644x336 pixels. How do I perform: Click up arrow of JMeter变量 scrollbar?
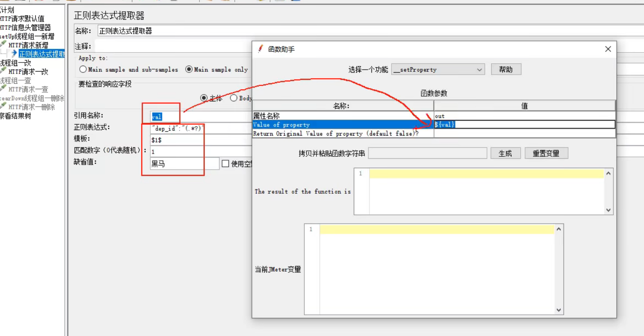coord(558,229)
